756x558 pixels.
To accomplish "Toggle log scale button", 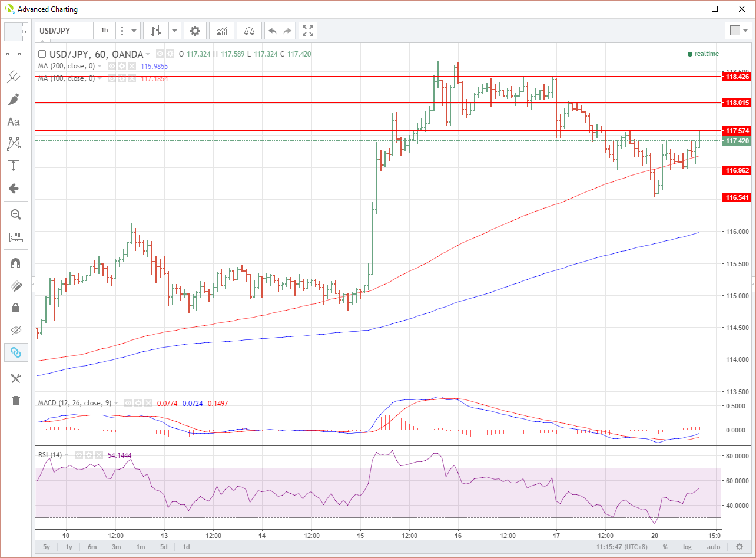I will (687, 547).
